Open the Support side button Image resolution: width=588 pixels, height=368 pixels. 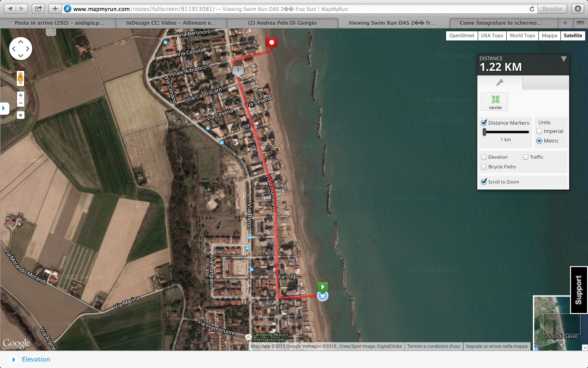[x=579, y=290]
